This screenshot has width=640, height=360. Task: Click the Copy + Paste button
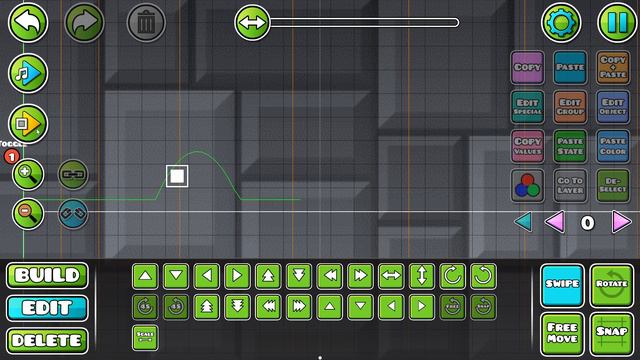click(613, 67)
